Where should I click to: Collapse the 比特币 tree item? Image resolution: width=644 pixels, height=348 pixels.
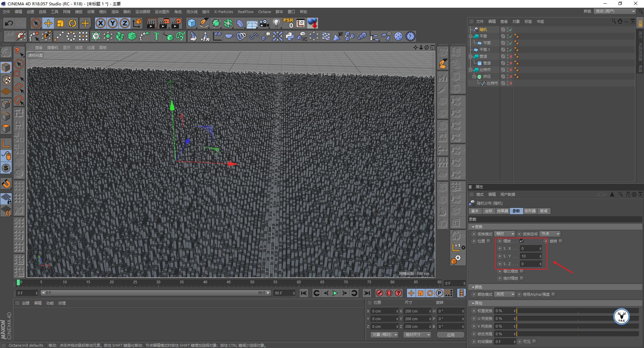pos(471,70)
